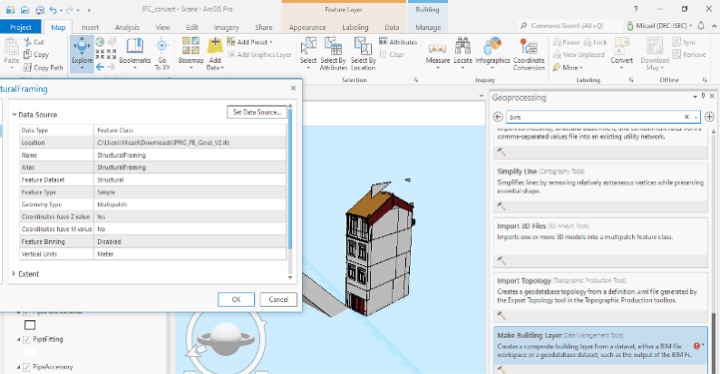Open the Import Topology tool
The height and width of the screenshot is (374, 720).
click(x=601, y=297)
